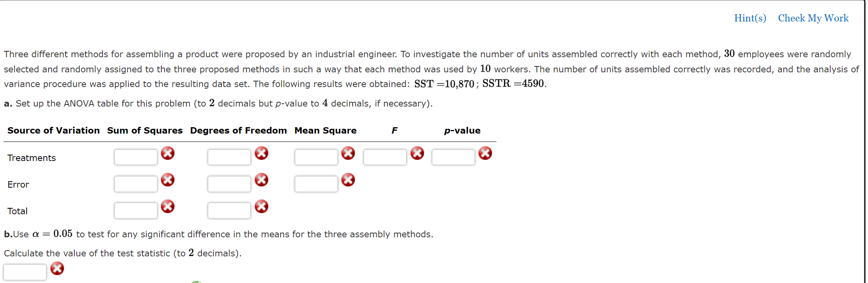Click the error icon beside Error Sum of Squares
Screen dimensions: 868x283
(168, 180)
